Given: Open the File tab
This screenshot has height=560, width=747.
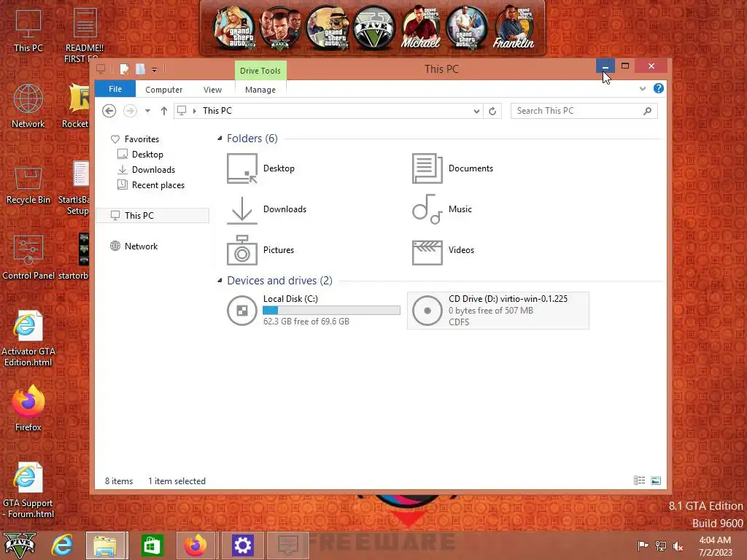Looking at the screenshot, I should pyautogui.click(x=115, y=89).
